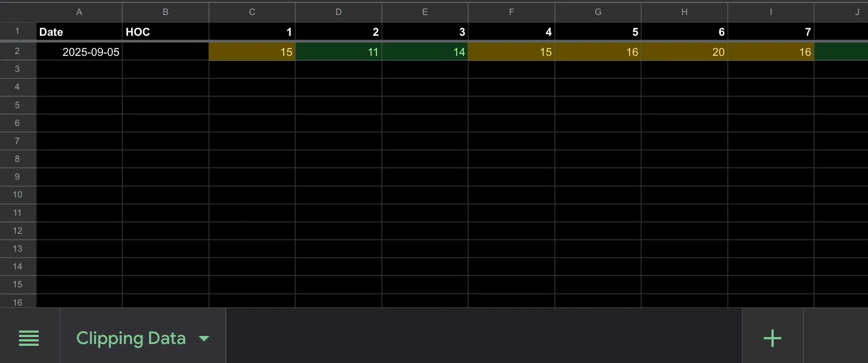Select column A header
Viewport: 868px width, 363px height.
click(x=79, y=12)
